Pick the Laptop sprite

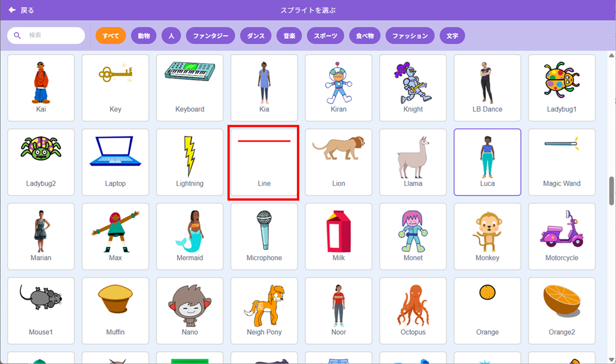pyautogui.click(x=115, y=162)
